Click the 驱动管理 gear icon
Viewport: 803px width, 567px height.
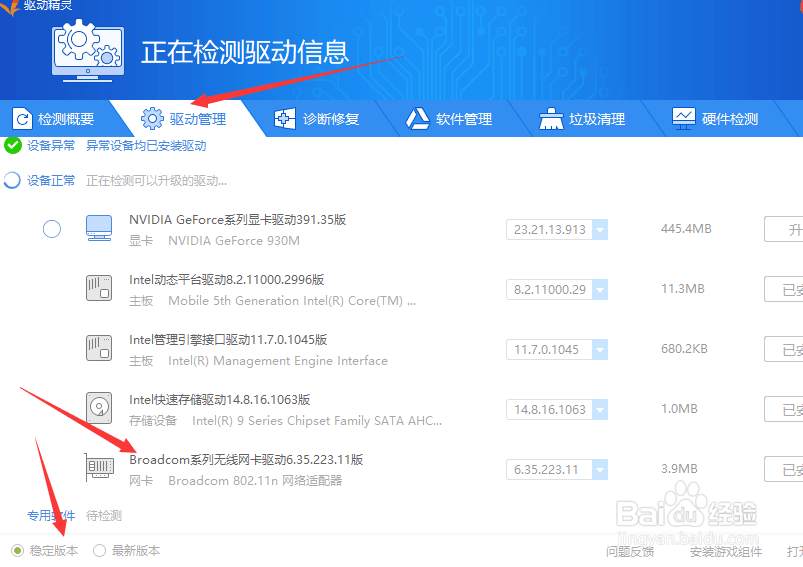tap(152, 119)
